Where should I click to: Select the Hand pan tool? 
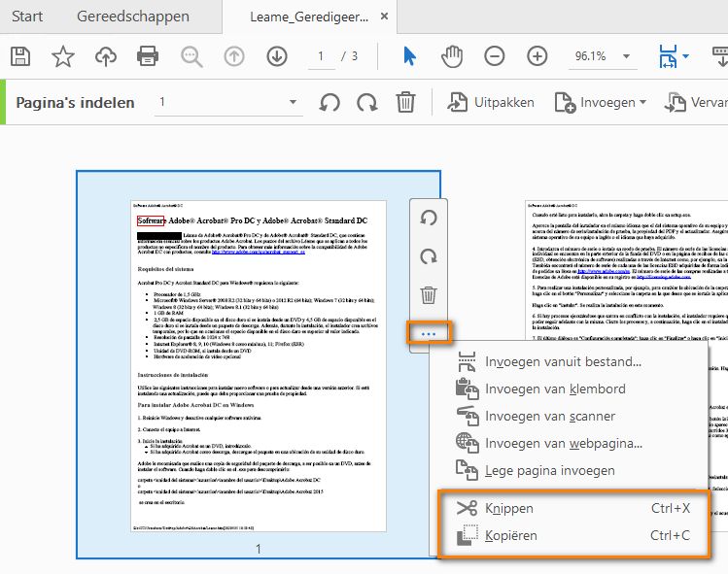point(452,56)
